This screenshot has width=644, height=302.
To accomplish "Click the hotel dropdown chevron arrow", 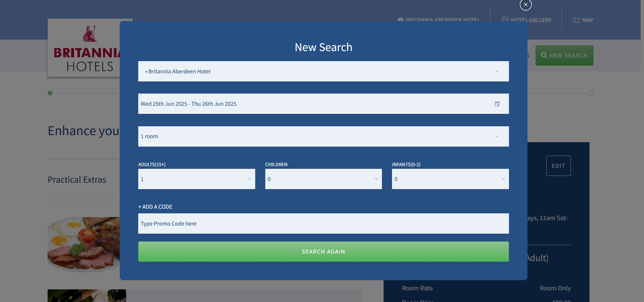I will click(x=497, y=72).
